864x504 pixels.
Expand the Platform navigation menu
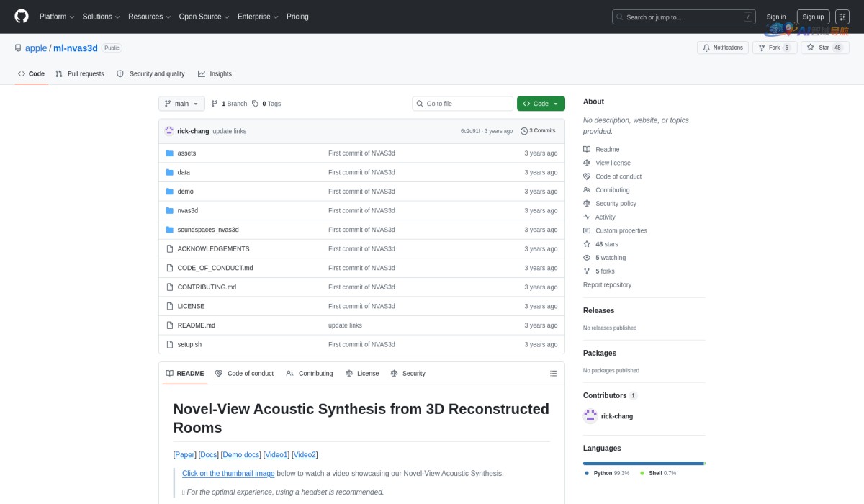coord(57,17)
